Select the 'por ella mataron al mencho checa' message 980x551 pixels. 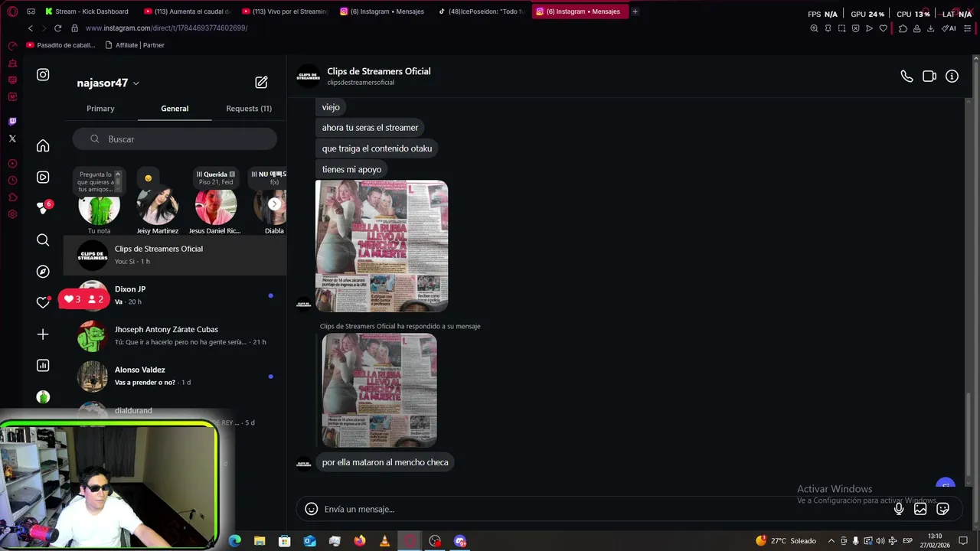tap(385, 462)
